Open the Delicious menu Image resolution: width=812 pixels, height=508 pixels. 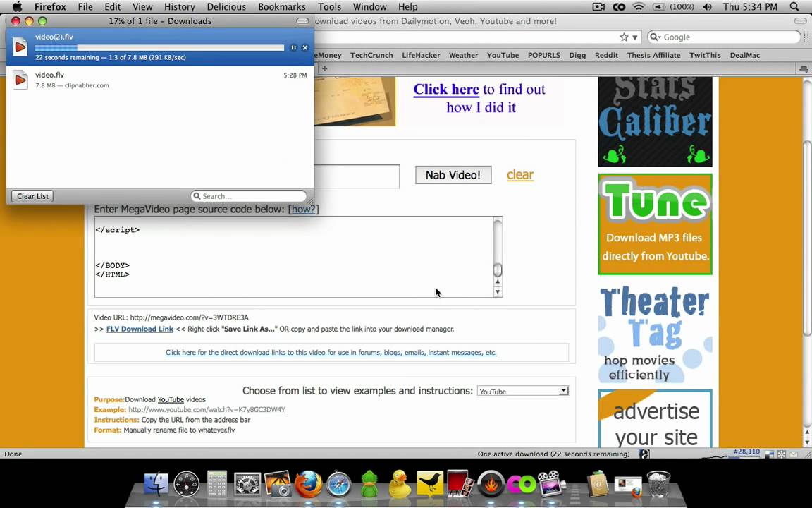pos(226,7)
